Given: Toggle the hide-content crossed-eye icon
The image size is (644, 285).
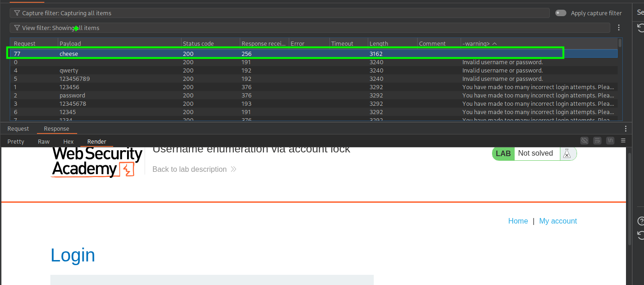Looking at the screenshot, I should pyautogui.click(x=584, y=141).
